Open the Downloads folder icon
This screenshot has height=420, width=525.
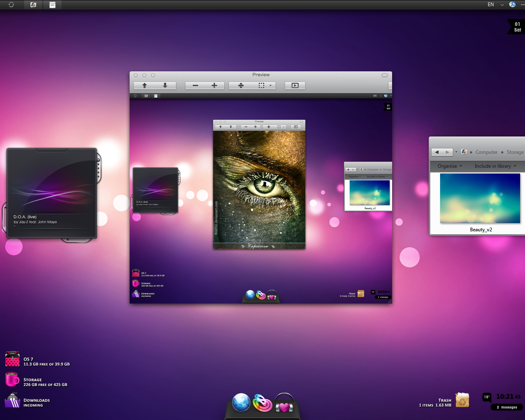12,400
